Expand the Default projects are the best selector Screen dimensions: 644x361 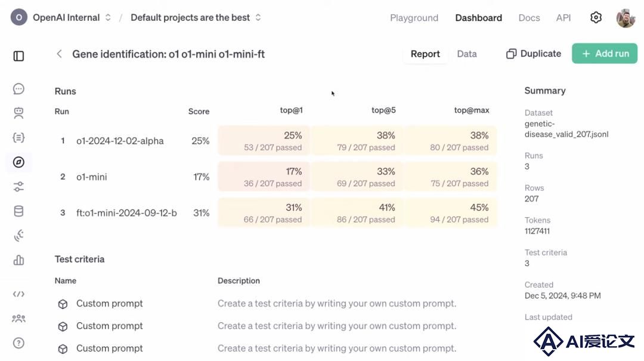coord(196,18)
